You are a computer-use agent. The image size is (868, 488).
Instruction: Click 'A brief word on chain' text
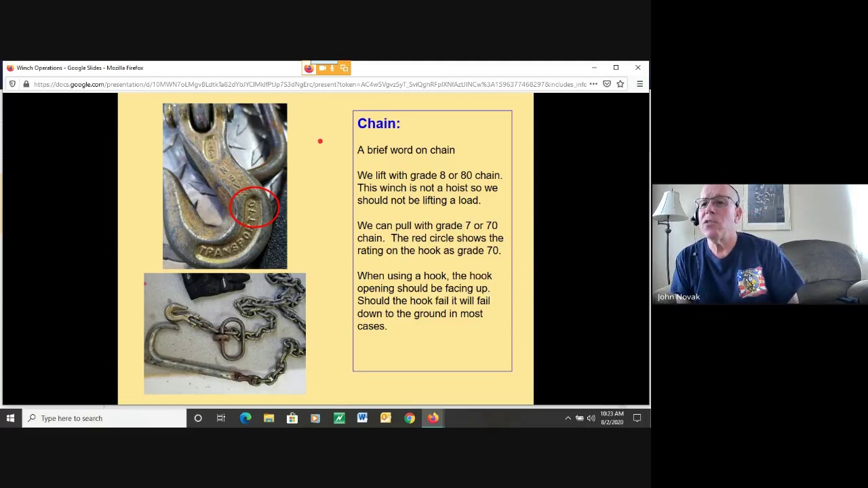[406, 150]
